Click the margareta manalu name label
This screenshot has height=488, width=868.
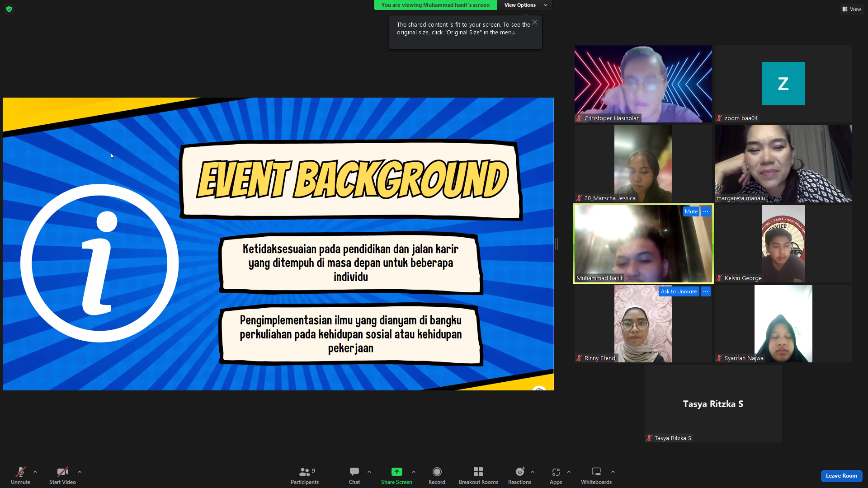click(x=741, y=198)
